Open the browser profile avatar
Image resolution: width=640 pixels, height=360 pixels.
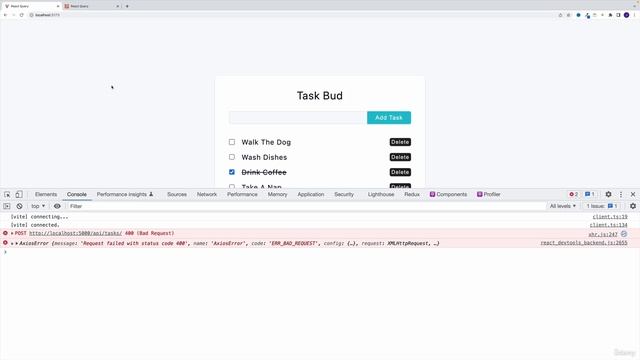coord(627,15)
